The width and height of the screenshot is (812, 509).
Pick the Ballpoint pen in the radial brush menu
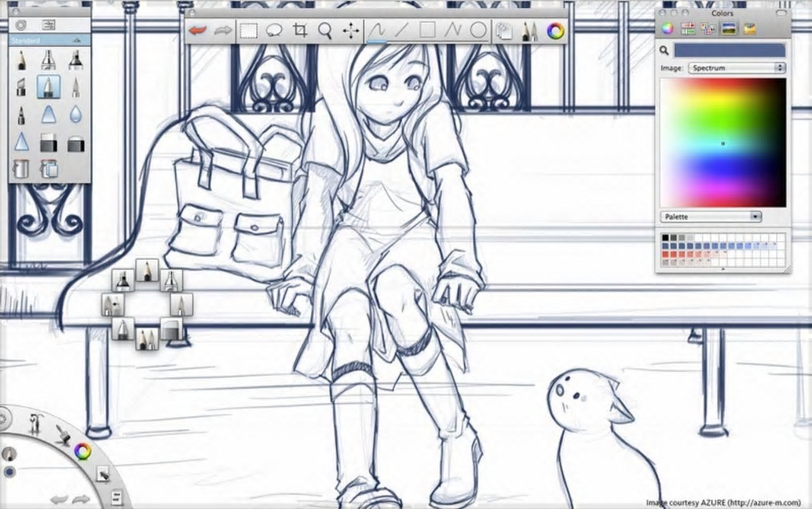(123, 329)
